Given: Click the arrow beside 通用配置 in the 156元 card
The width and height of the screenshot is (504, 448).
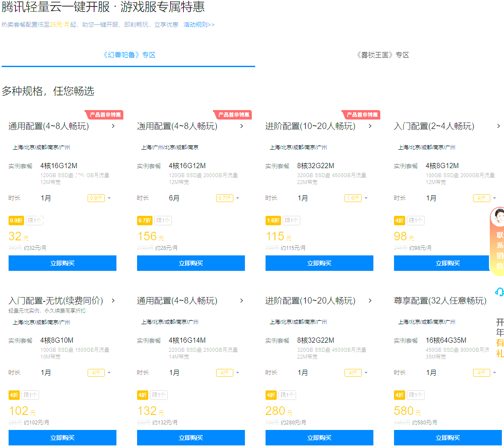Looking at the screenshot, I should (x=241, y=126).
